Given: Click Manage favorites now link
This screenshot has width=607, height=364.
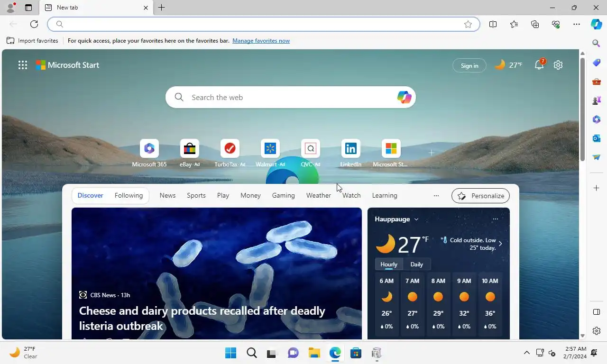Looking at the screenshot, I should pos(261,41).
